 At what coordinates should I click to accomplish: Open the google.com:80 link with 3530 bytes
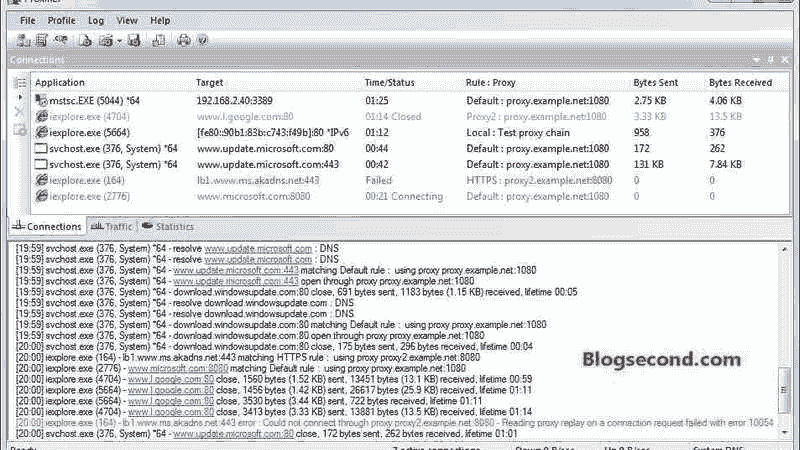coord(170,401)
